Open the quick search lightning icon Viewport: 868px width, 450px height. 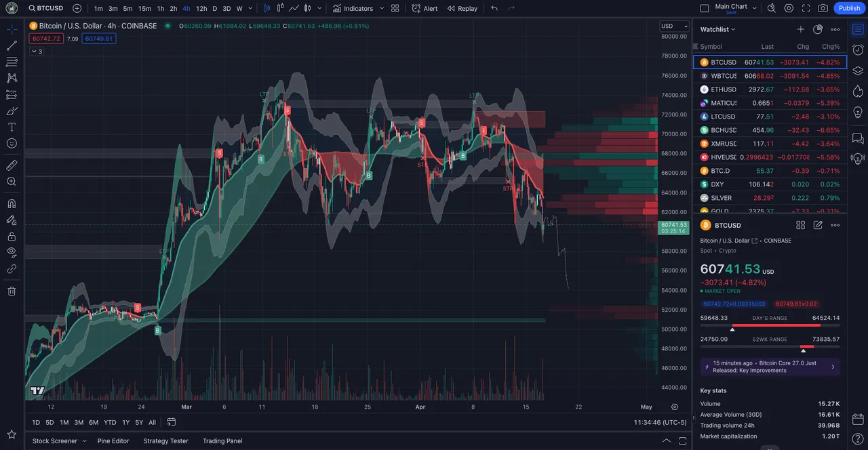pos(772,8)
